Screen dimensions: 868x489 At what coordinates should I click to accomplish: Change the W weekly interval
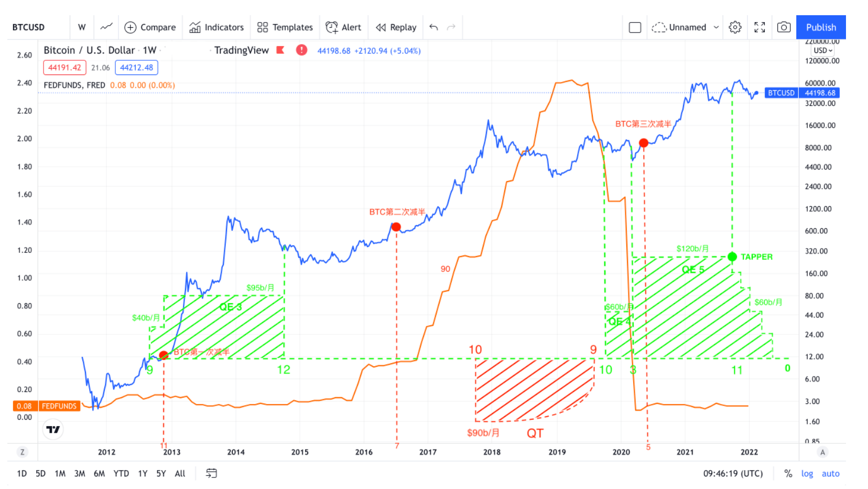82,27
